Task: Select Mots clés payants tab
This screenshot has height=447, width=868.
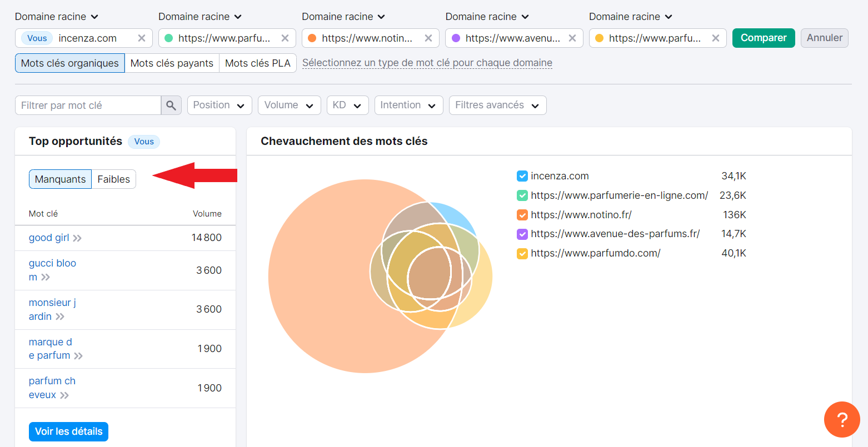Action: click(172, 63)
